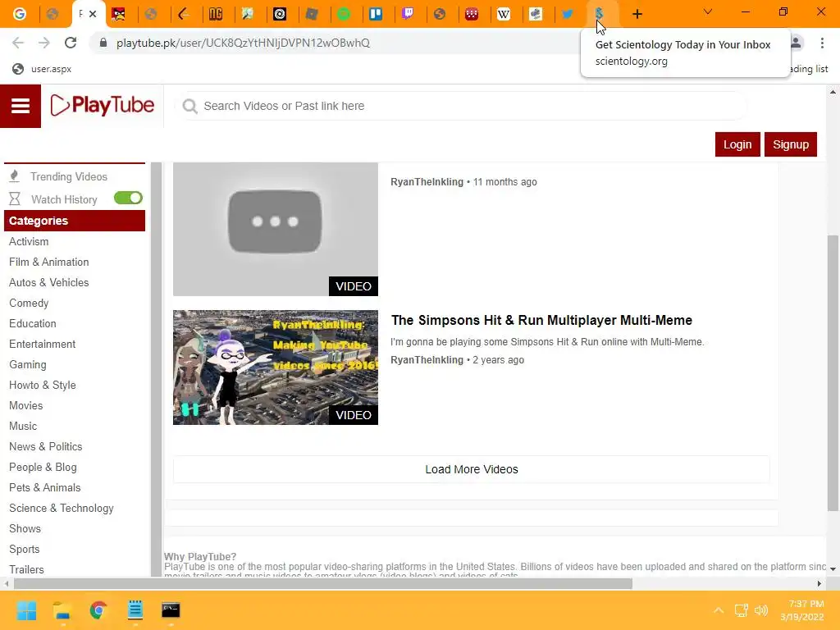Viewport: 840px width, 630px height.
Task: Open Trending Videos
Action: [69, 177]
